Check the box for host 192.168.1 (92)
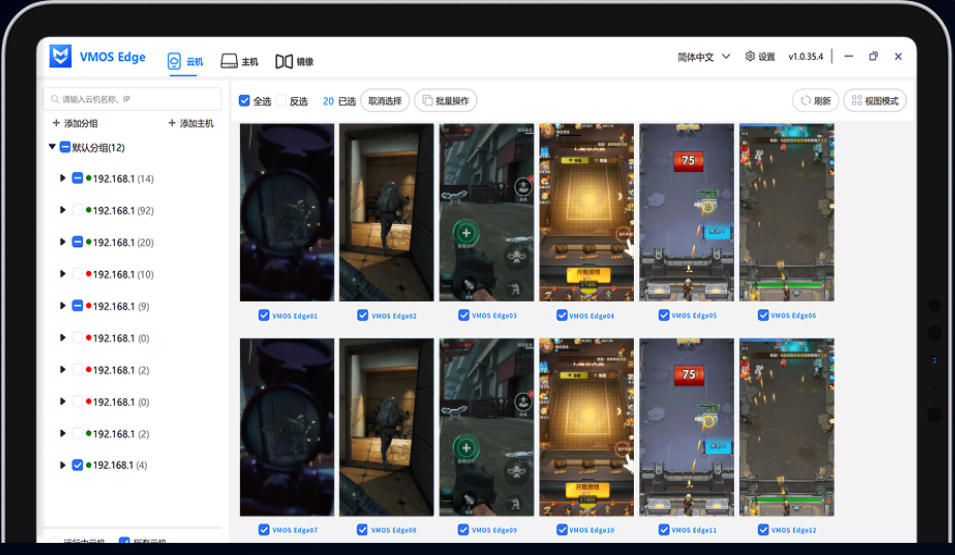This screenshot has height=555, width=955. point(77,210)
